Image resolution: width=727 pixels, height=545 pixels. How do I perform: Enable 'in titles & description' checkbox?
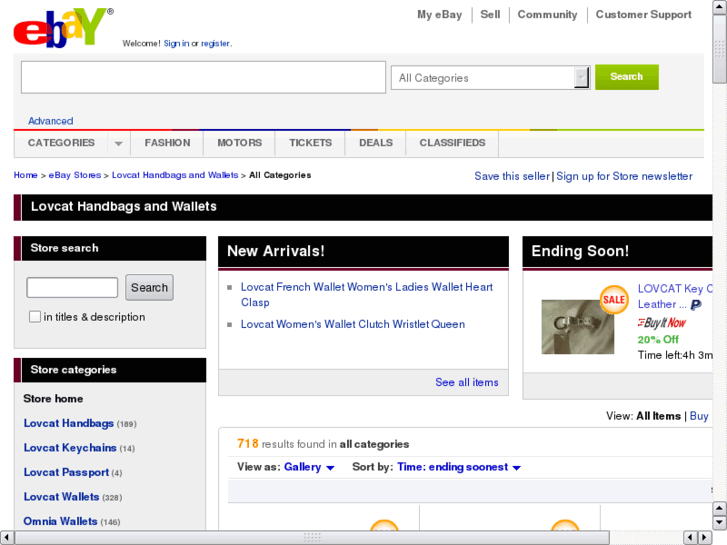click(35, 317)
